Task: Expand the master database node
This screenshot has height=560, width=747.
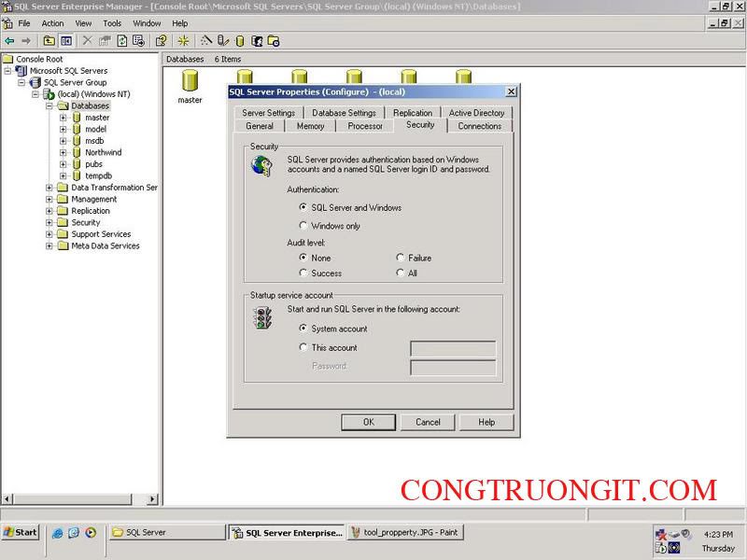Action: click(x=63, y=118)
